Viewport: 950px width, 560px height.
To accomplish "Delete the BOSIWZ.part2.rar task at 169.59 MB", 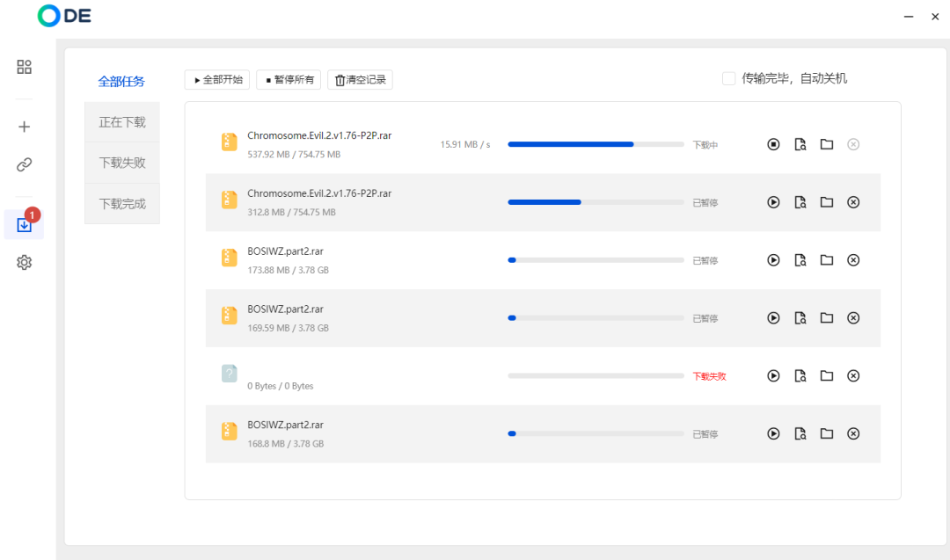I will coord(852,318).
